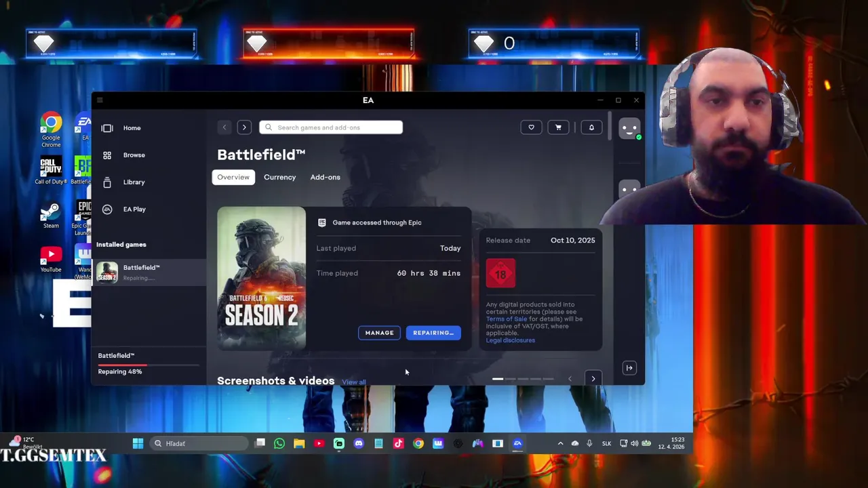Switch to the Add-ons tab
Viewport: 868px width, 488px height.
point(325,178)
